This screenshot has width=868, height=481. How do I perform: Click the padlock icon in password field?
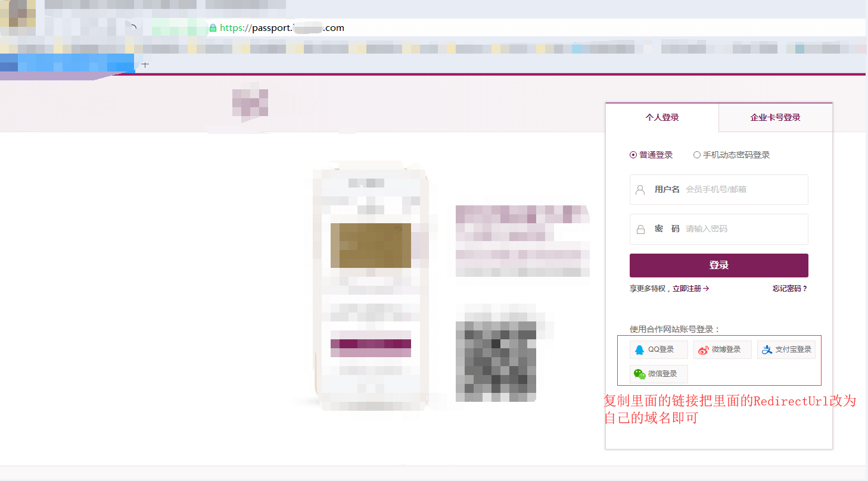pos(640,229)
